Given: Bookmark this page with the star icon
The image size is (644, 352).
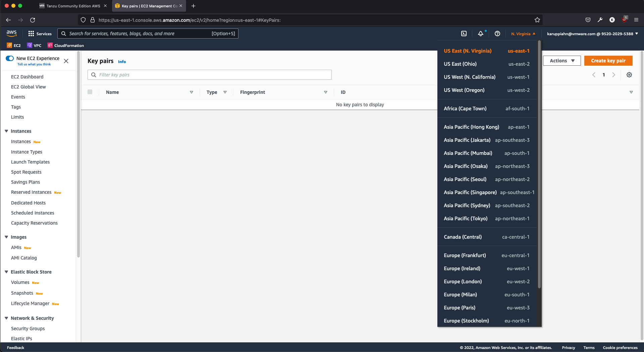Looking at the screenshot, I should (x=537, y=20).
